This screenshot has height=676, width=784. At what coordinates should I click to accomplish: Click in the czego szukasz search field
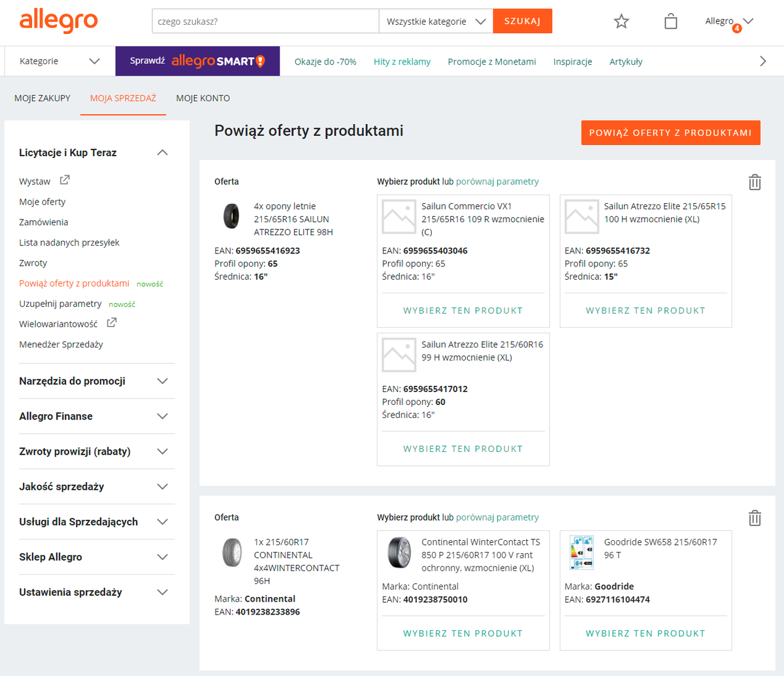click(265, 22)
